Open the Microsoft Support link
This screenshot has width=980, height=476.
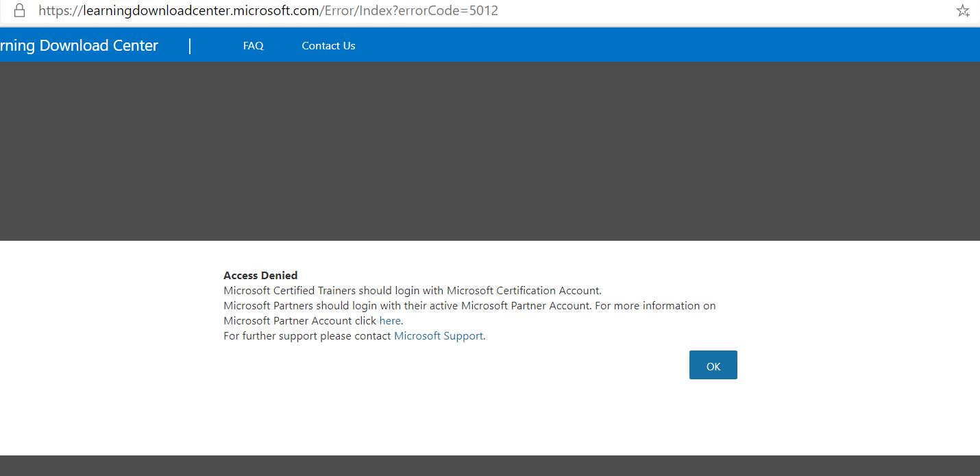click(x=439, y=336)
